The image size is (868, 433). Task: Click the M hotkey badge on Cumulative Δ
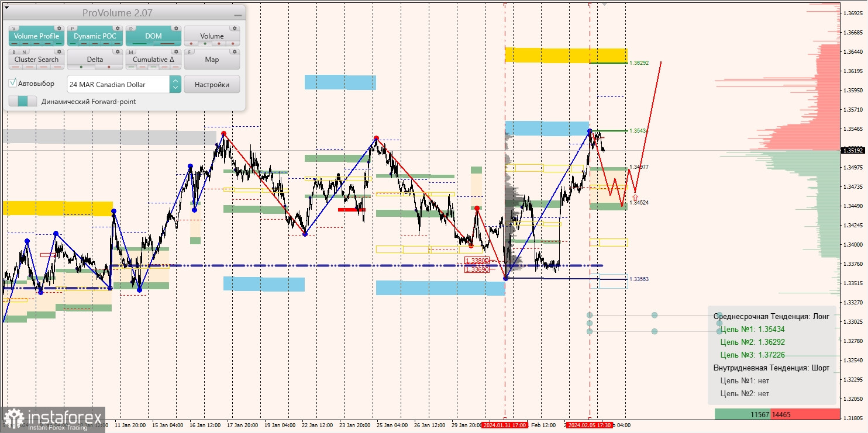coord(131,52)
